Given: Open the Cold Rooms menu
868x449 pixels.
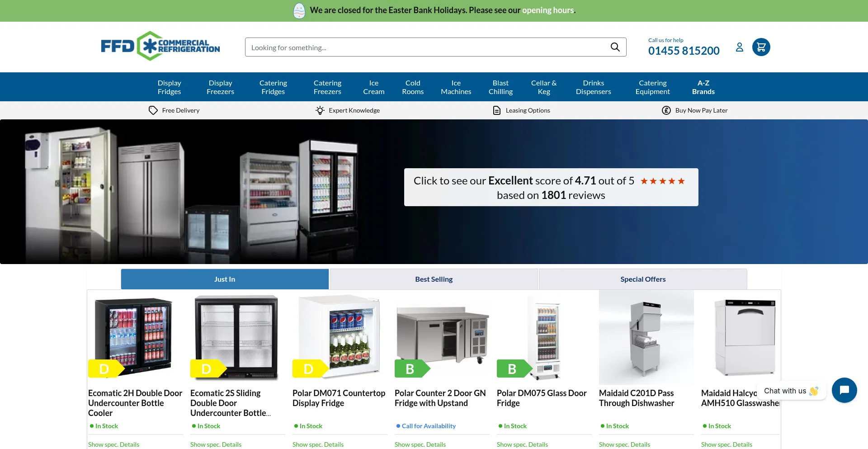Looking at the screenshot, I should pyautogui.click(x=413, y=87).
